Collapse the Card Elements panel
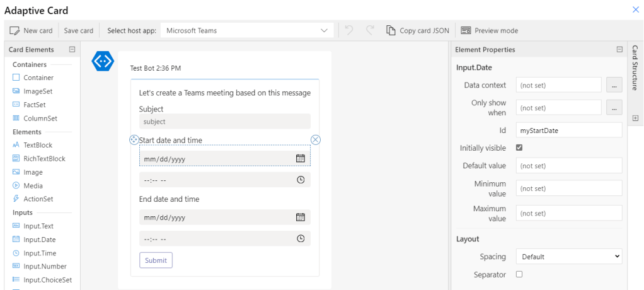The width and height of the screenshot is (644, 290). click(72, 50)
